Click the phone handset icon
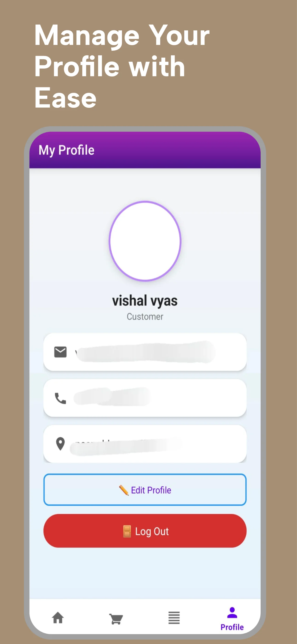 pyautogui.click(x=61, y=398)
